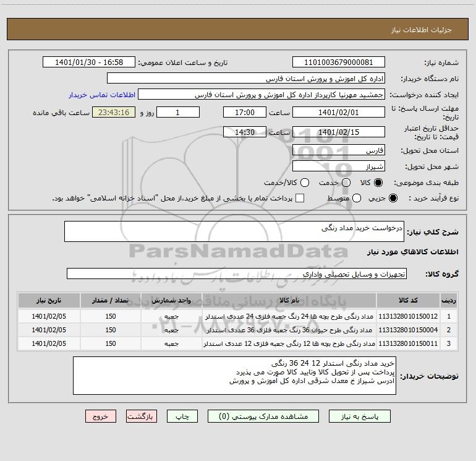Click the توضیحات خریدار text area

coord(234,376)
